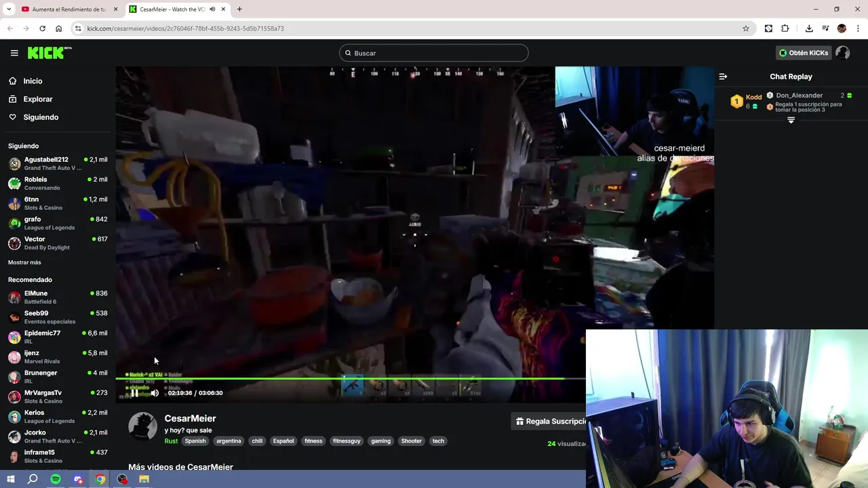Open CesarMeier's channel avatar
The width and height of the screenshot is (868, 488).
coord(142,426)
